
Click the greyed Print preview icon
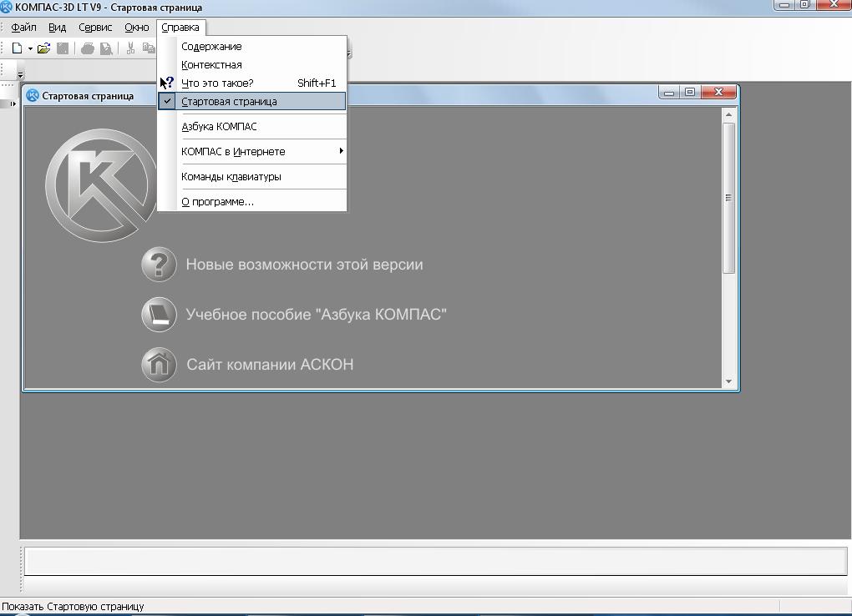point(106,49)
